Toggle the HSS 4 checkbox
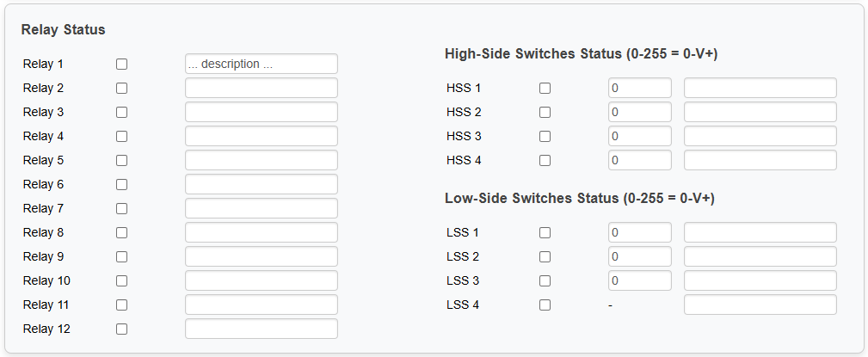Screen dimensions: 868x357 click(545, 160)
